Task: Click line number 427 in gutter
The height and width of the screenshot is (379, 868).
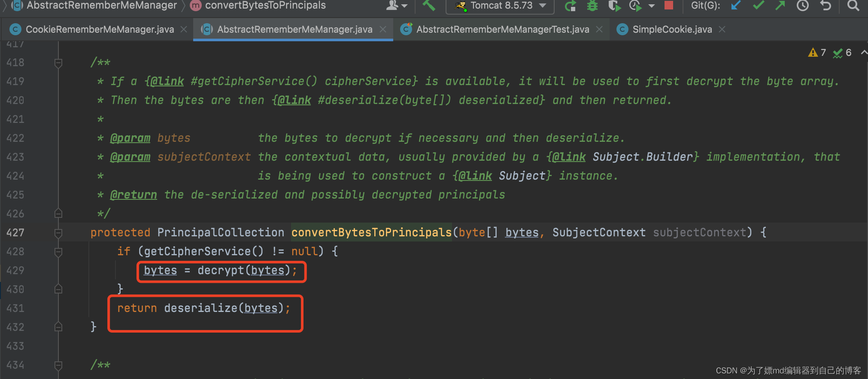Action: 15,232
